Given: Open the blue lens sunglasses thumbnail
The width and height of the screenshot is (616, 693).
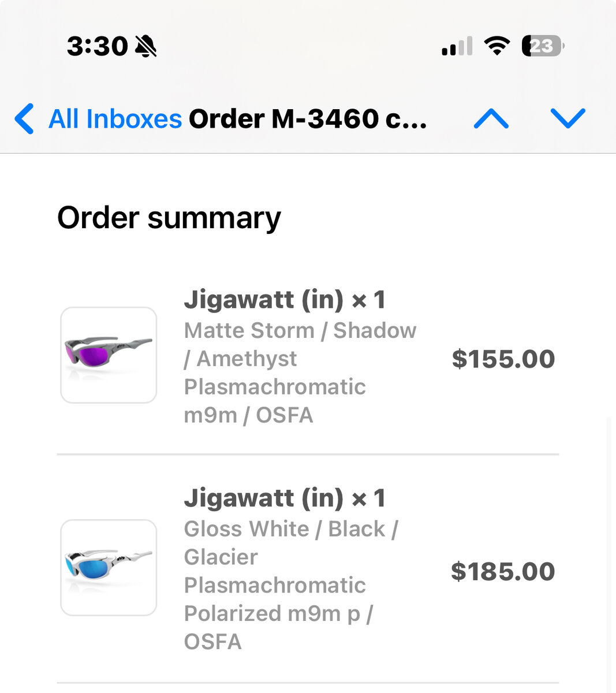Looking at the screenshot, I should click(x=109, y=568).
